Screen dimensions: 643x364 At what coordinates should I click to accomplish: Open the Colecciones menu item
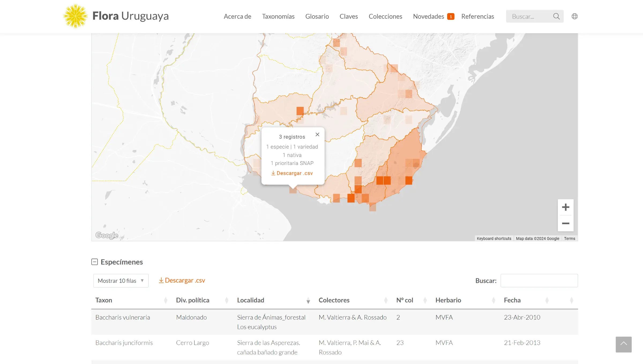point(385,16)
